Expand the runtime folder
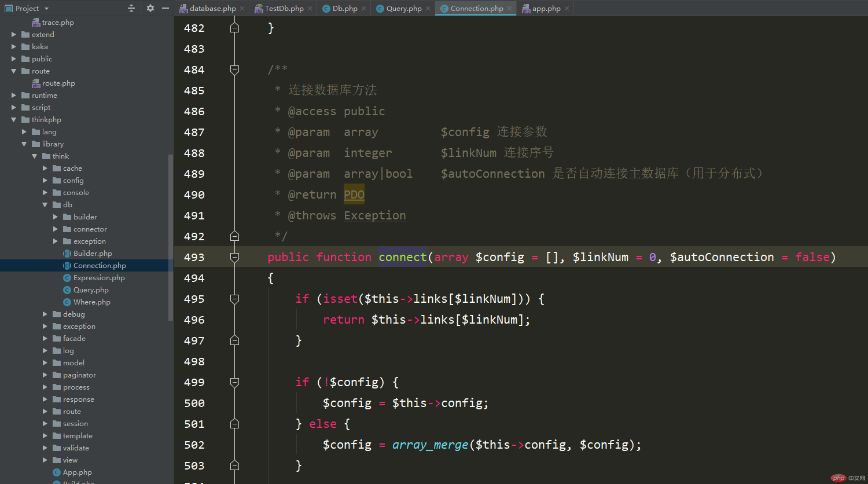The height and width of the screenshot is (484, 868). [x=14, y=96]
